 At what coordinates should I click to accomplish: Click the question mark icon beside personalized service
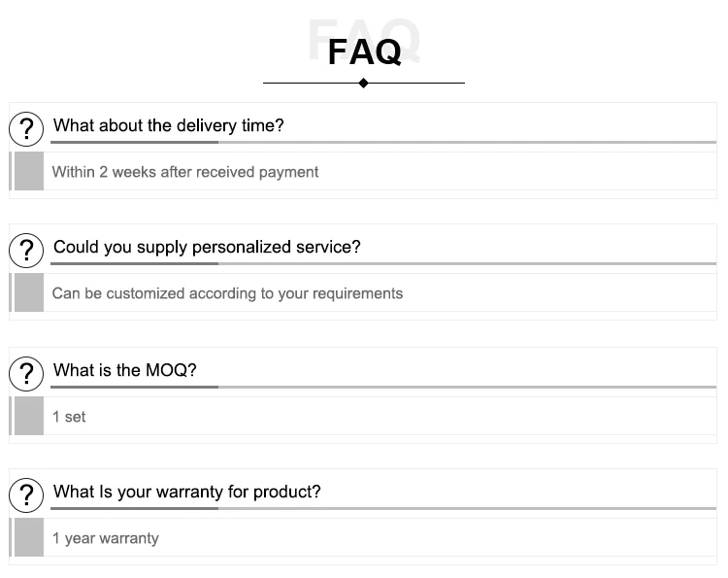click(x=26, y=250)
